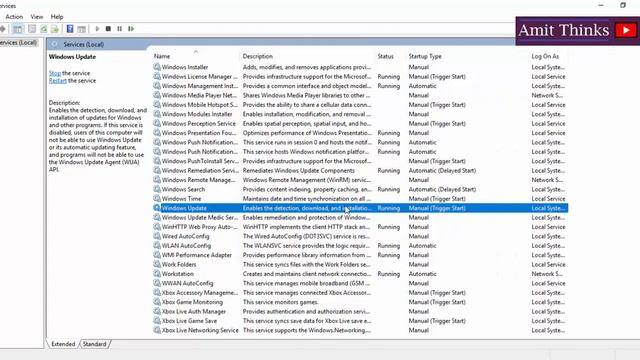Screen dimensions: 640x360
Task: Click Stop the service link
Action: (x=55, y=73)
